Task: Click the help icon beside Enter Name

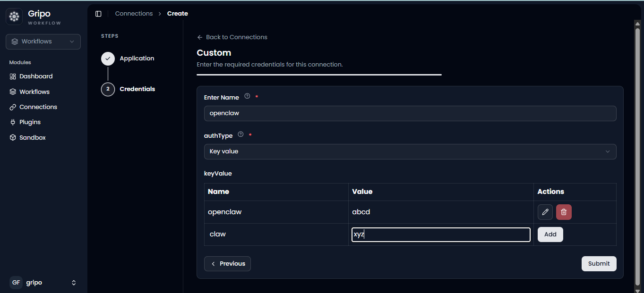Action: tap(247, 96)
